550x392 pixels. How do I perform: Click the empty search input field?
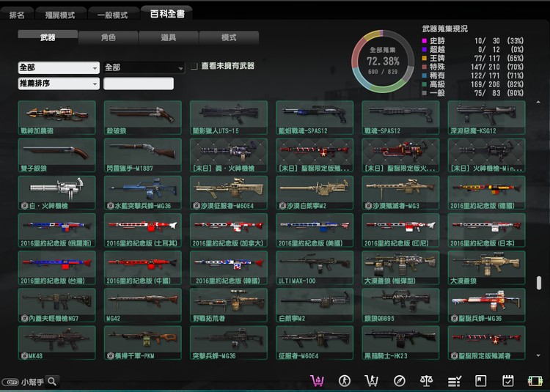click(x=139, y=84)
